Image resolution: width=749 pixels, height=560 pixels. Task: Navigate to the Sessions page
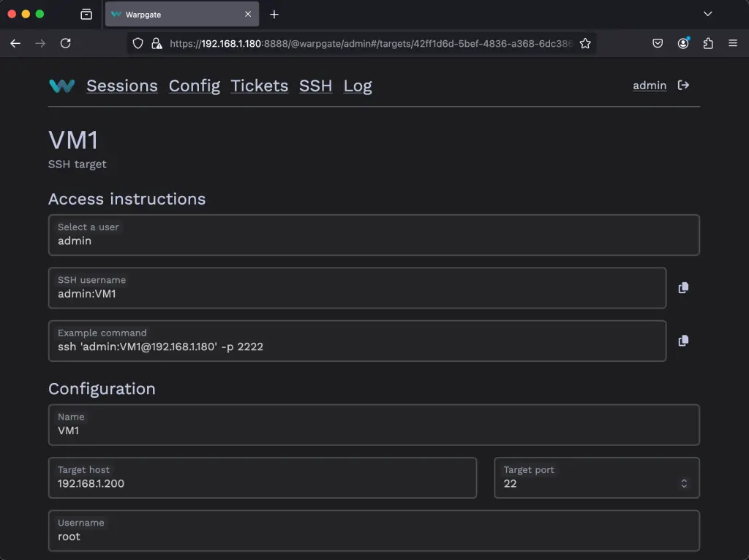[121, 86]
